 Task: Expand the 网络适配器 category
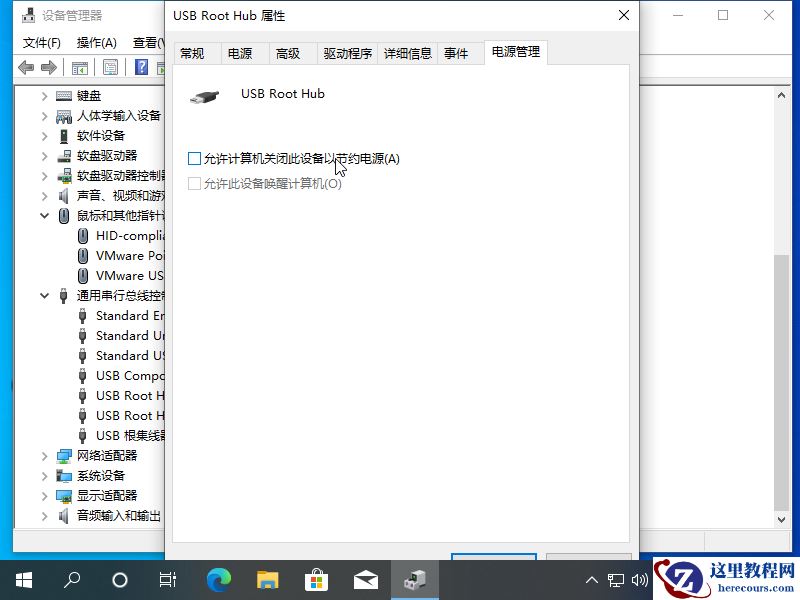point(43,455)
